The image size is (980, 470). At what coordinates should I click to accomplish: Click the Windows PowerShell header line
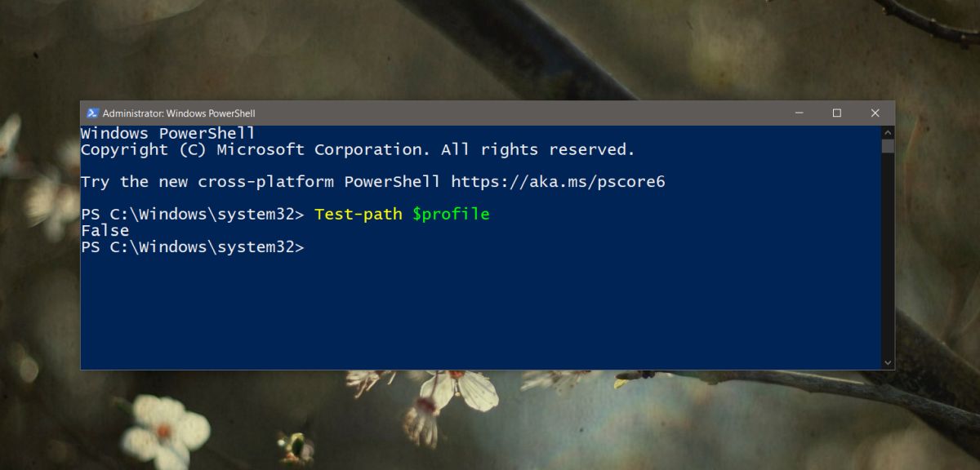click(168, 134)
